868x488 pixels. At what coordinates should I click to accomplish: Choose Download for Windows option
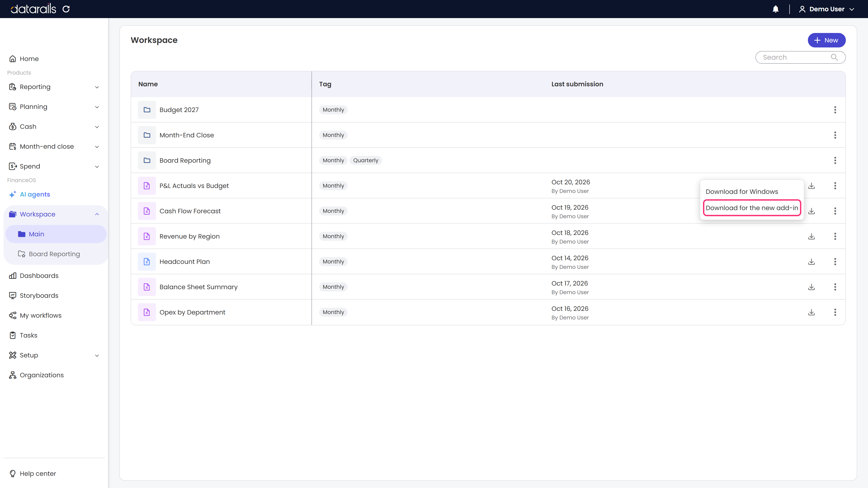click(742, 192)
